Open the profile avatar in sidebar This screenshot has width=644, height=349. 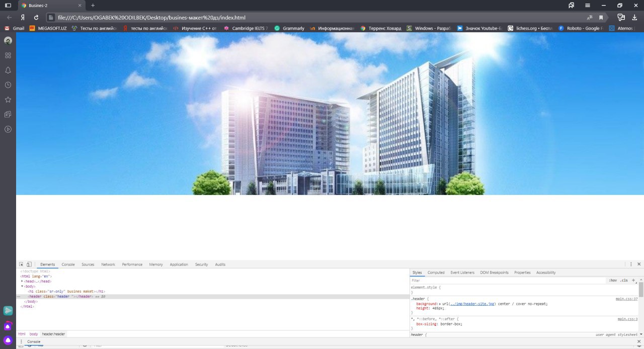(x=8, y=41)
